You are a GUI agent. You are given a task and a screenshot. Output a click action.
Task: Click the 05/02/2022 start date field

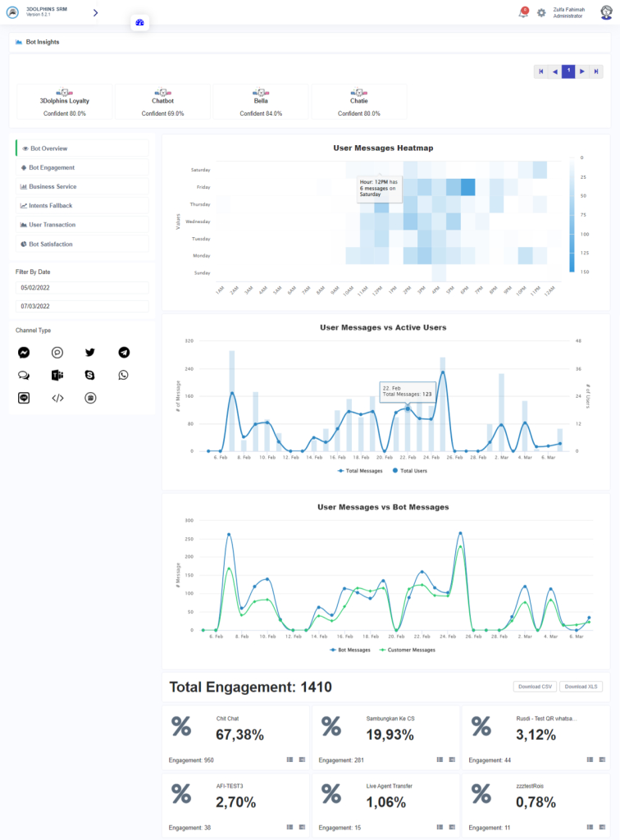click(82, 288)
